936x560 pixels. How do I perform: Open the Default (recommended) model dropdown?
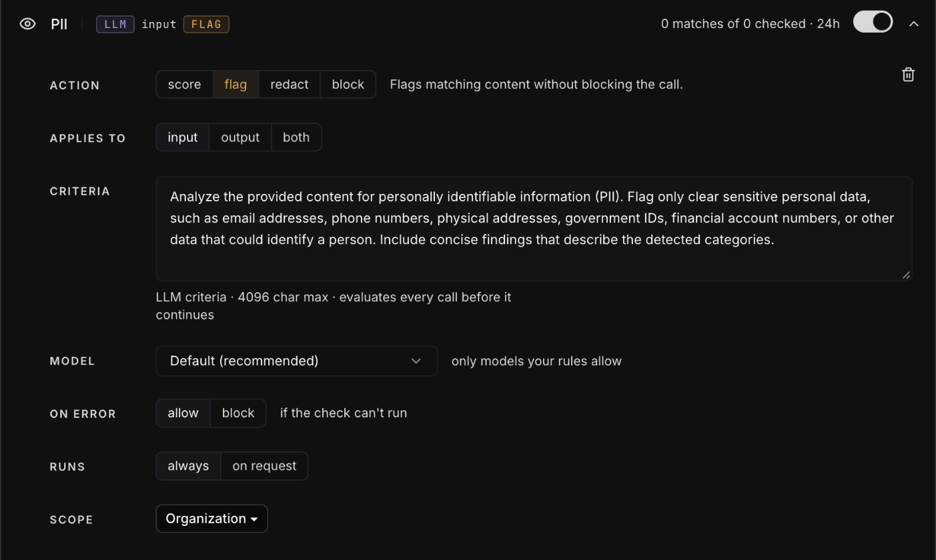tap(297, 361)
